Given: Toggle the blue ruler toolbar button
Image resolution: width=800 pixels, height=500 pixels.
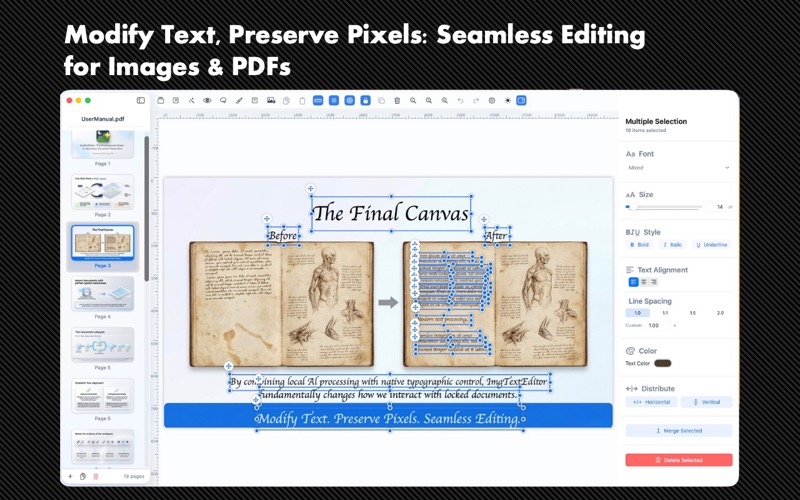Looking at the screenshot, I should [x=318, y=101].
